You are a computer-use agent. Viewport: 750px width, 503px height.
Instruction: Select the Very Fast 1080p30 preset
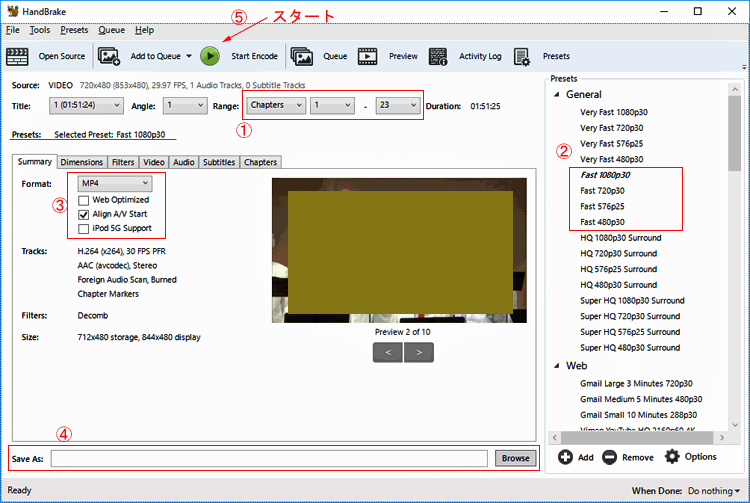pos(614,112)
